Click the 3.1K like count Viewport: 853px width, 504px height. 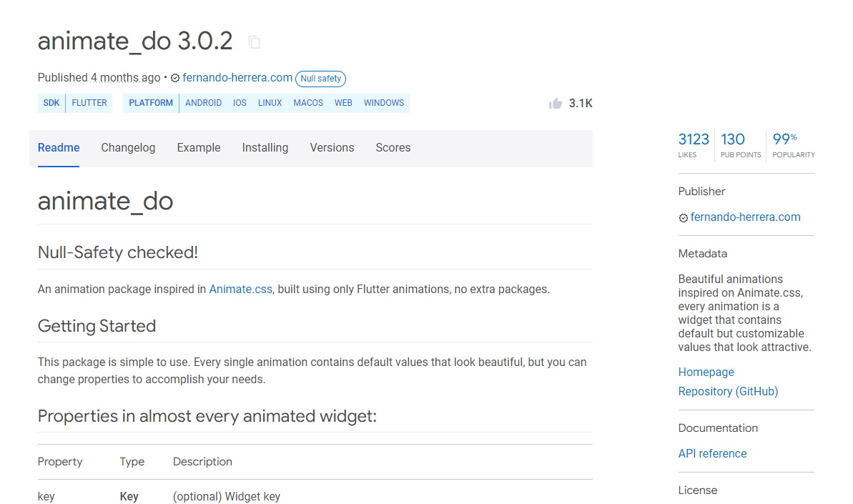581,103
